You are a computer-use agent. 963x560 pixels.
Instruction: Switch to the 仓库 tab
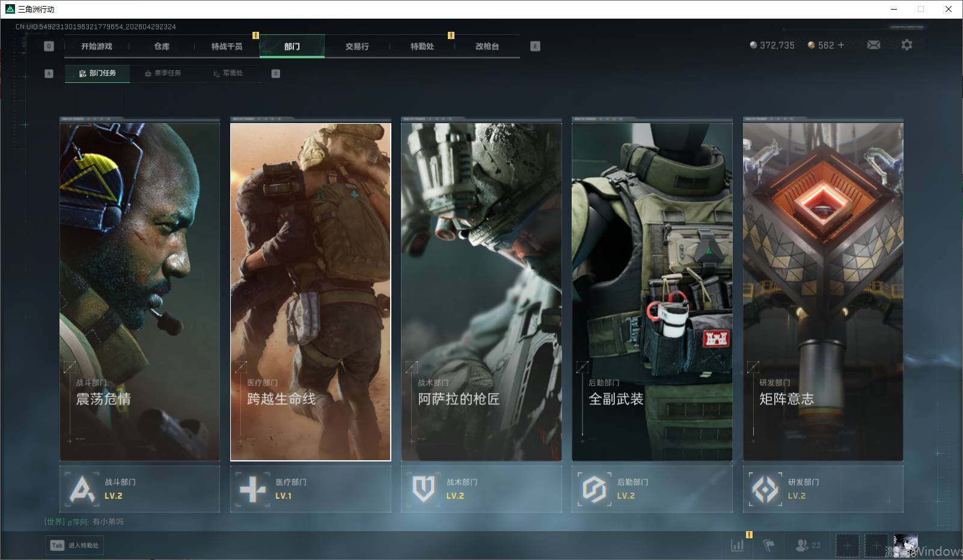click(162, 46)
